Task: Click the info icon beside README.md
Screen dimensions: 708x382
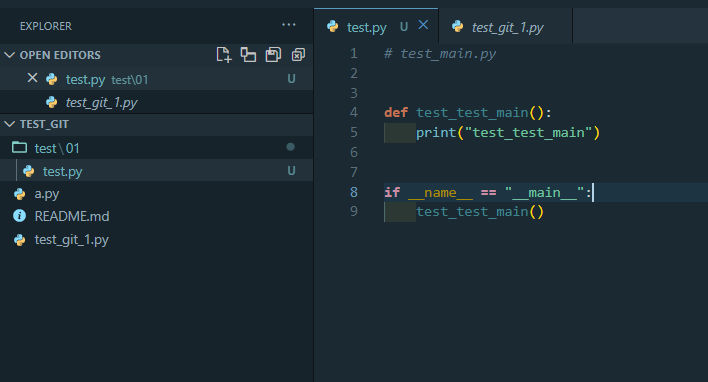Action: 19,216
